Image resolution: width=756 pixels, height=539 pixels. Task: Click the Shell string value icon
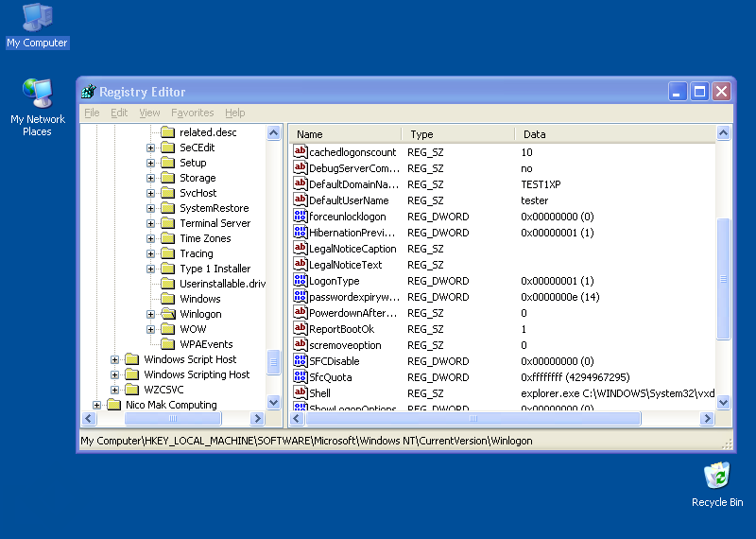pyautogui.click(x=300, y=393)
